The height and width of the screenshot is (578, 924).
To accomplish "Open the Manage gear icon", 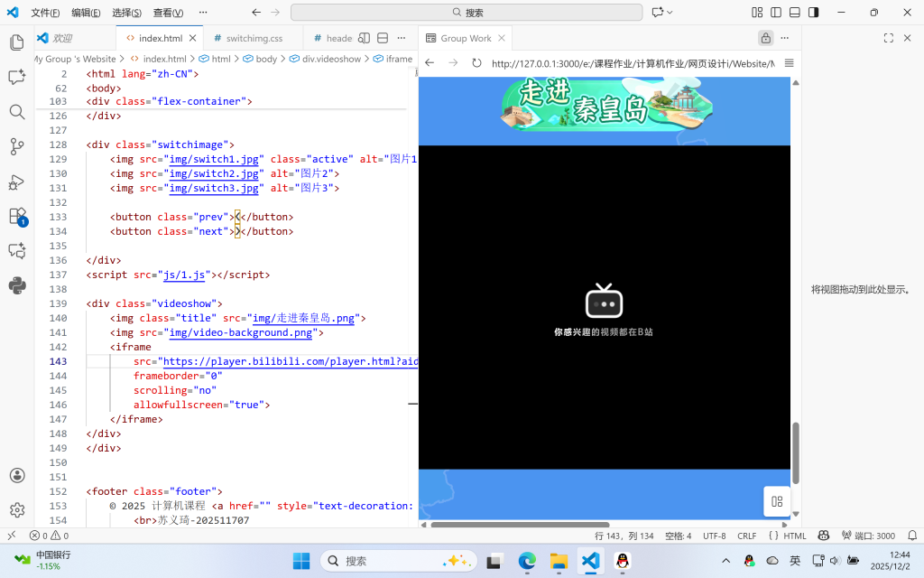I will click(16, 510).
